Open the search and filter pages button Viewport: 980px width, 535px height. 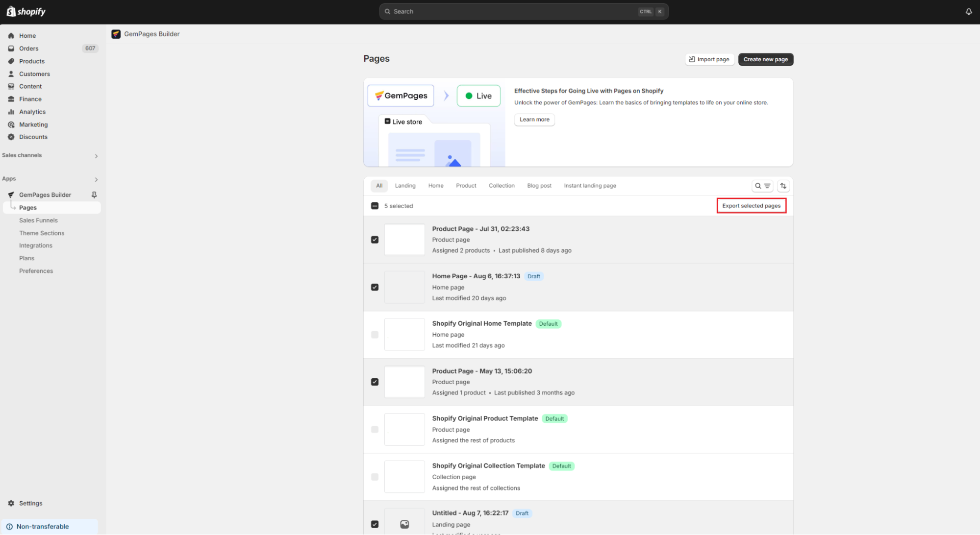762,186
